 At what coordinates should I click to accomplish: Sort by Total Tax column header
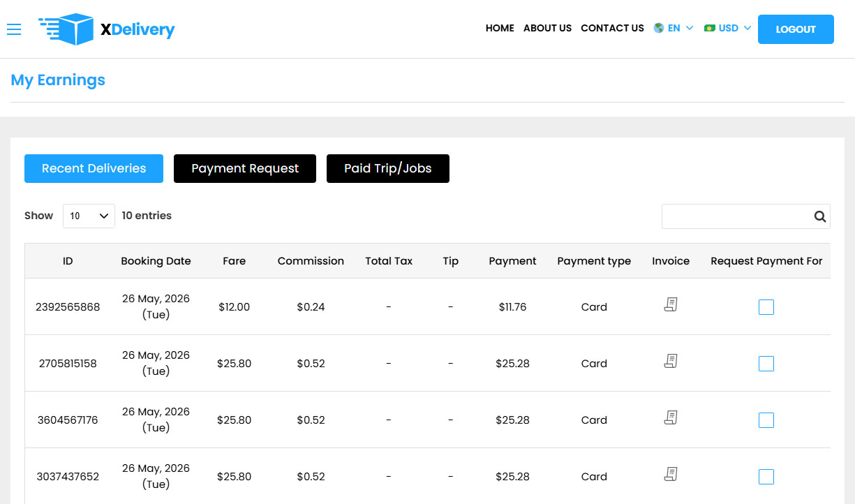(x=389, y=261)
